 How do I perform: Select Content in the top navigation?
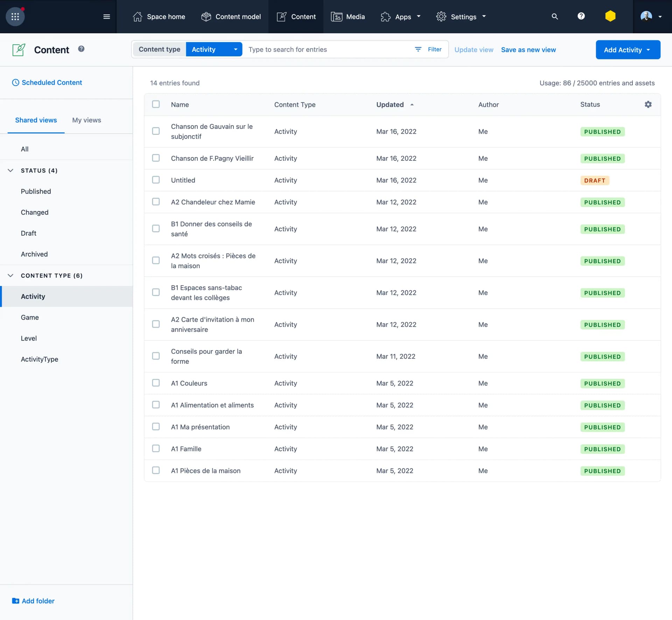click(296, 16)
